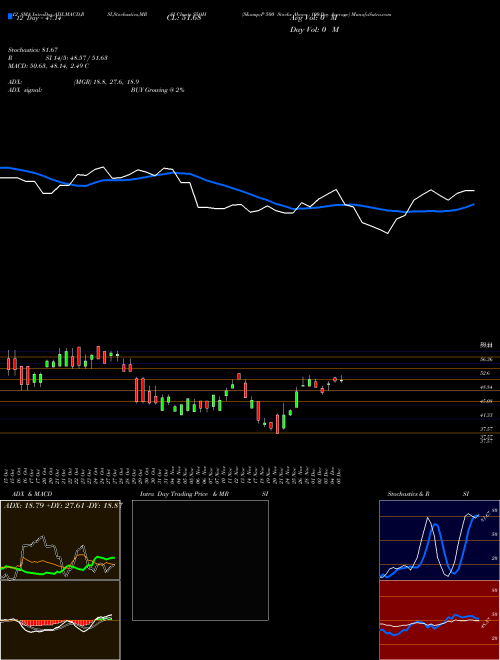
Task: Click the 'CL: 51.68' closing price text
Action: pos(182,19)
